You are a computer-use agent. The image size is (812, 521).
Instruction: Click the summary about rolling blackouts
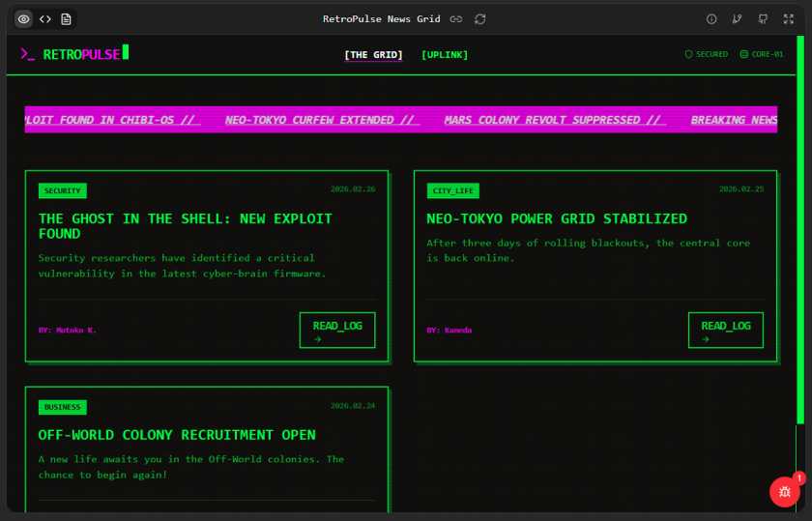pyautogui.click(x=589, y=250)
